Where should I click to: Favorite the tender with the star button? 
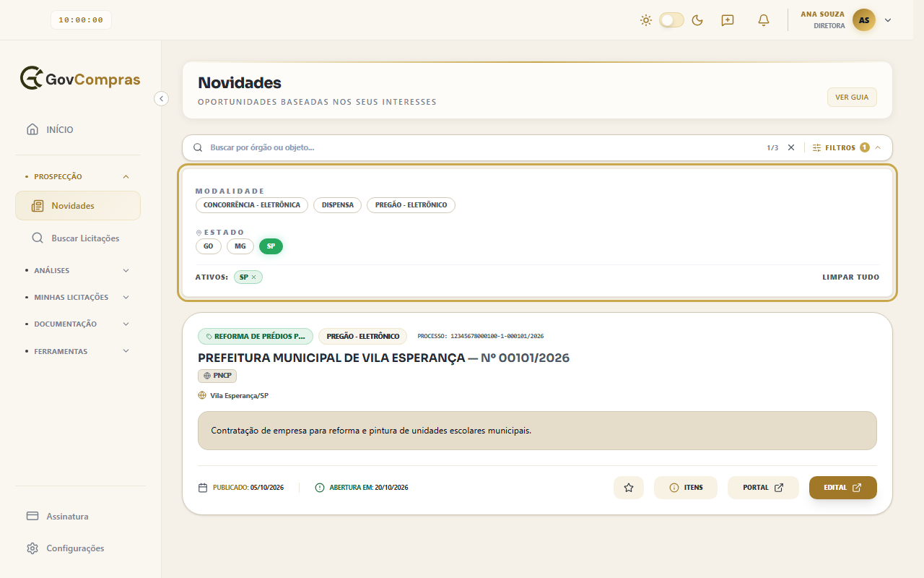(629, 488)
